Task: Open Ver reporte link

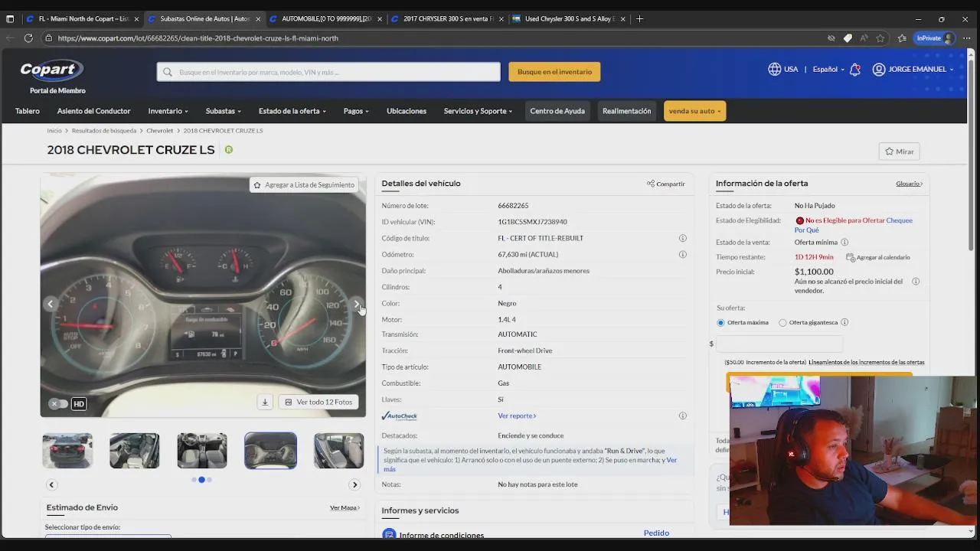Action: coord(517,416)
